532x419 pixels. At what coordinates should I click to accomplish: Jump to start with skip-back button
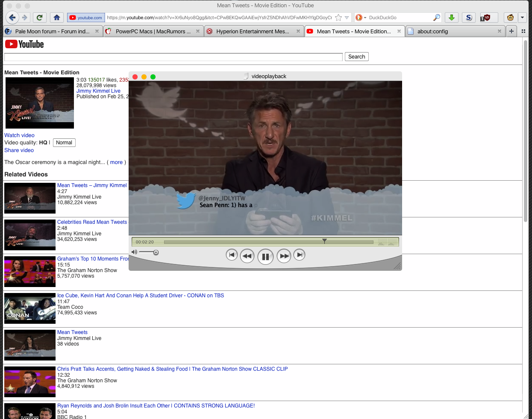[x=231, y=255]
